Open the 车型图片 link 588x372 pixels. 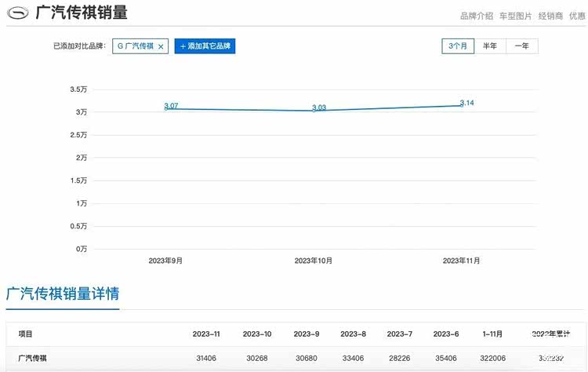[x=515, y=16]
